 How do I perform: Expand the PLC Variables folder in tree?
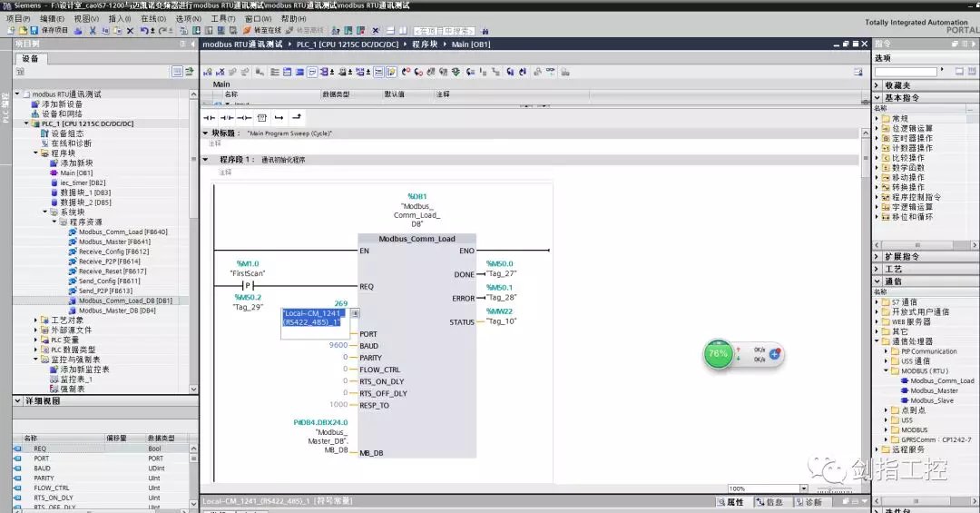click(36, 340)
